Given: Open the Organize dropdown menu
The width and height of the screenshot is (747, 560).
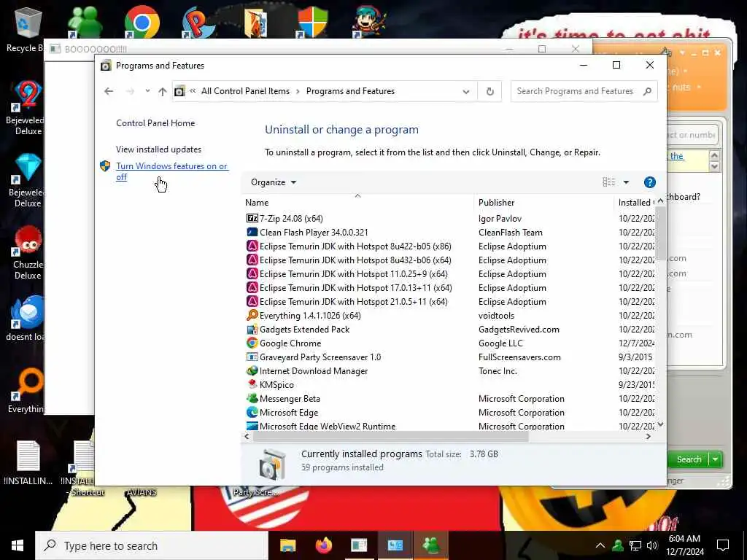Looking at the screenshot, I should [274, 182].
